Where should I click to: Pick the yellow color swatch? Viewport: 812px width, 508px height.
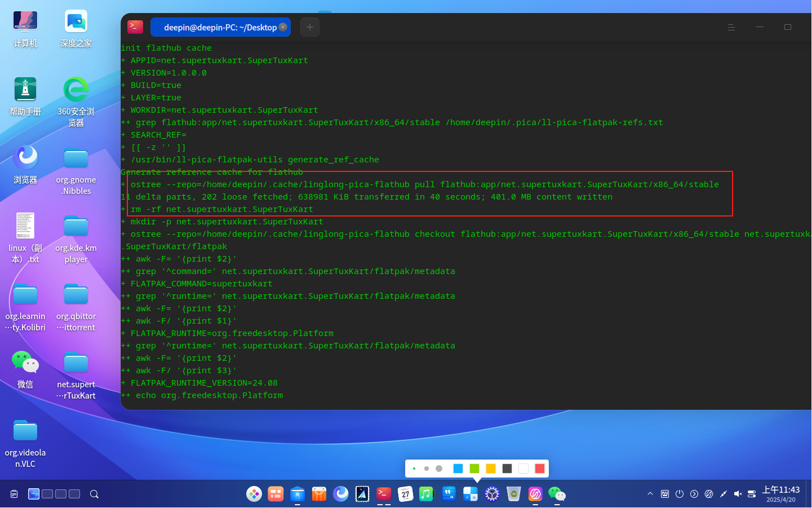(x=491, y=469)
